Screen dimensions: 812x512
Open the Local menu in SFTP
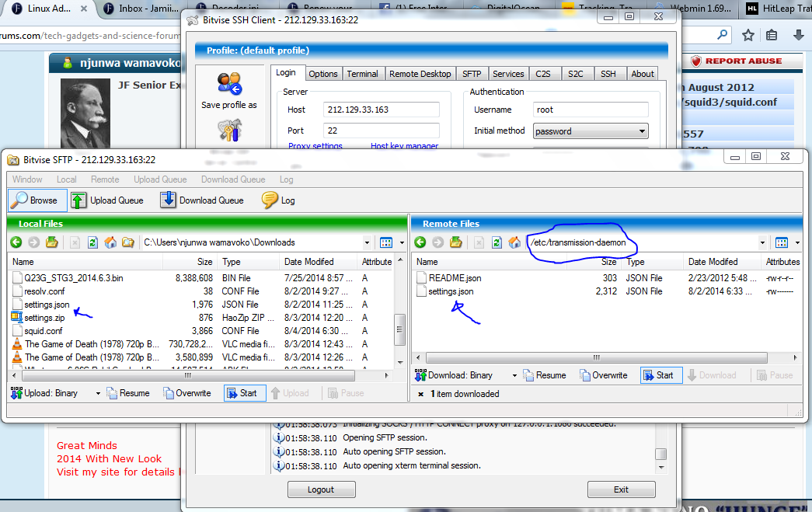click(67, 179)
